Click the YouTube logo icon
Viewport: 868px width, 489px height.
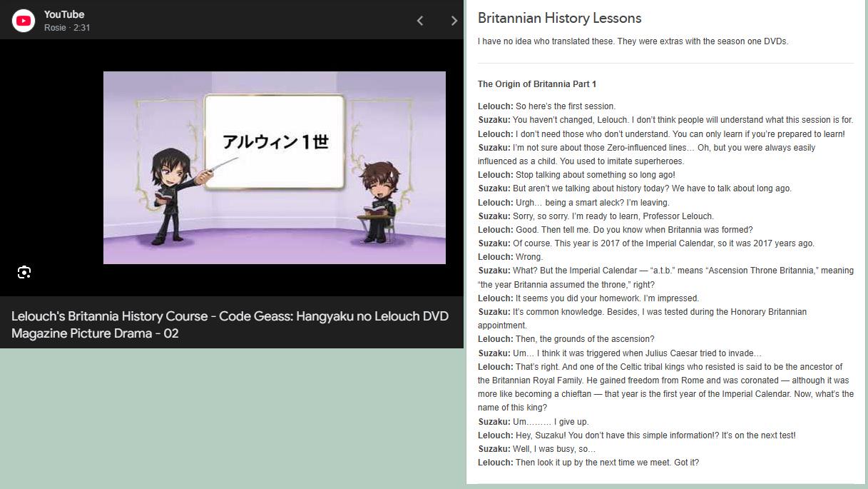(x=24, y=21)
